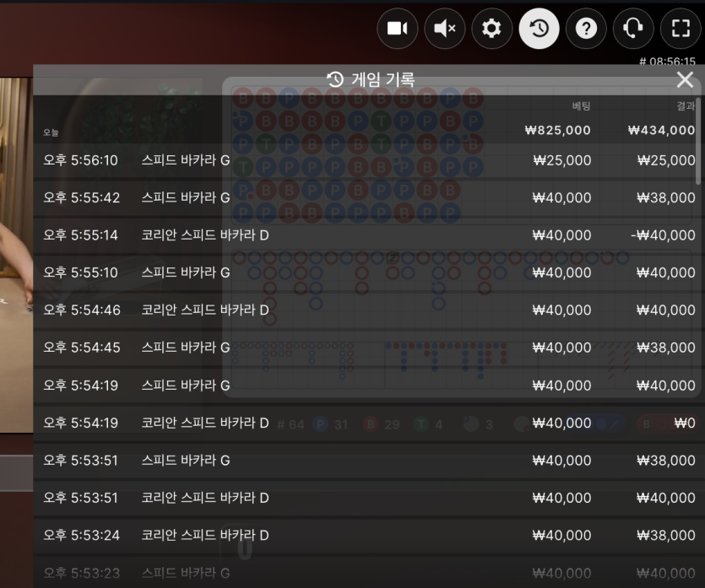Enter fullscreen mode icon
This screenshot has height=588, width=705.
[681, 29]
